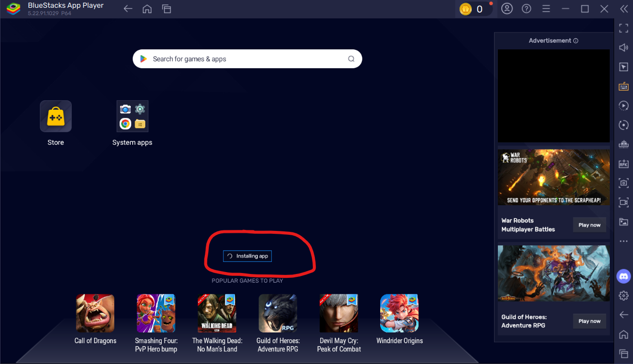Image resolution: width=633 pixels, height=364 pixels.
Task: Check the Installing app progress indicator
Action: point(247,256)
